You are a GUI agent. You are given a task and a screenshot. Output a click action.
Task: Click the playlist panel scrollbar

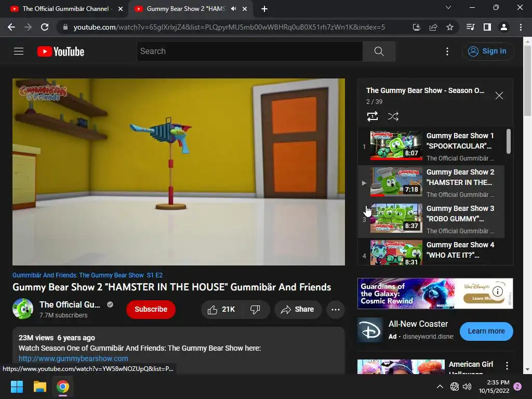(508, 141)
